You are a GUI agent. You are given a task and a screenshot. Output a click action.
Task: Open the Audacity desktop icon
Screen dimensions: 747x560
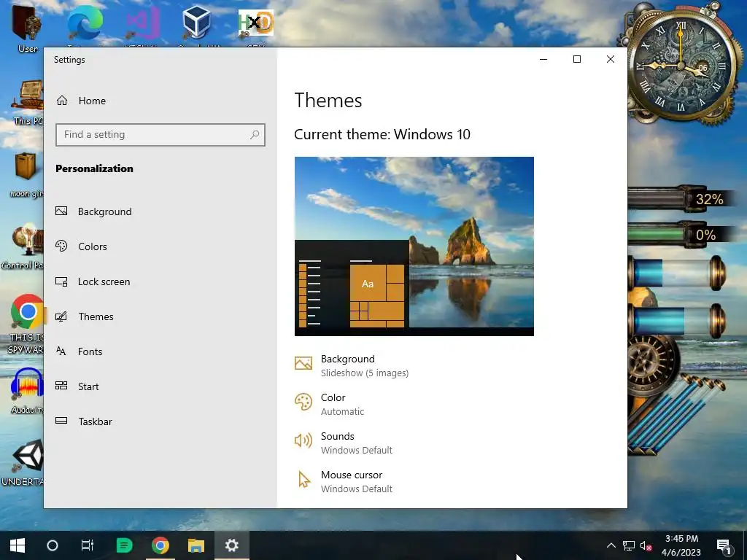pyautogui.click(x=28, y=391)
